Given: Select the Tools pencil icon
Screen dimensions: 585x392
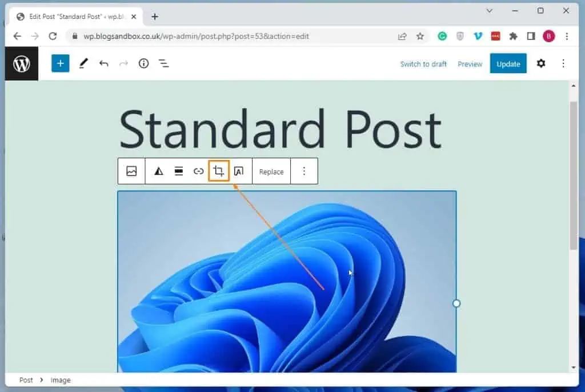Looking at the screenshot, I should [x=83, y=63].
